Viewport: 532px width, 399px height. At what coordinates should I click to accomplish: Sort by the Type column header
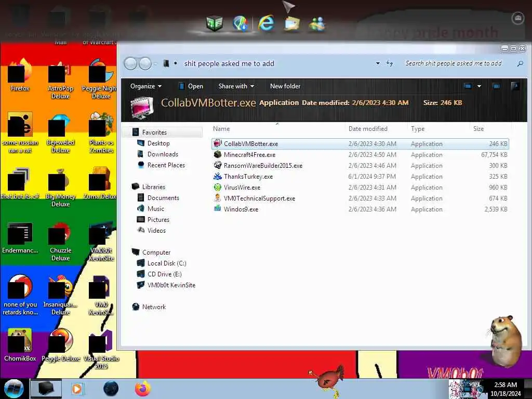[x=418, y=129]
